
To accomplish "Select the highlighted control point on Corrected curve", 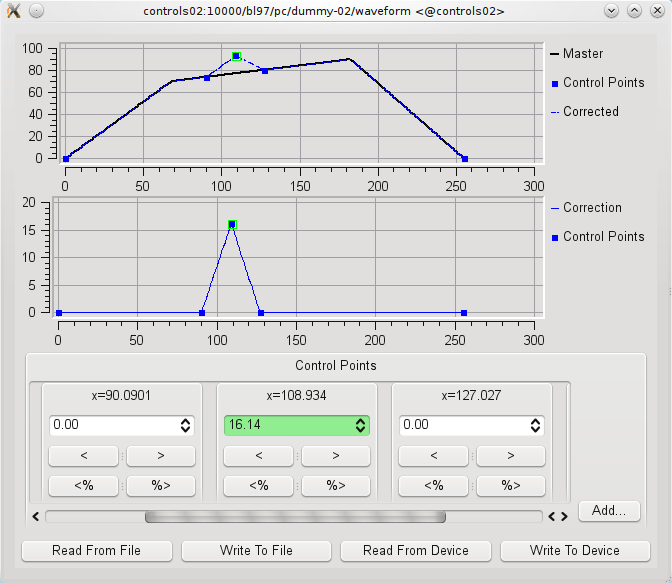I will click(236, 57).
